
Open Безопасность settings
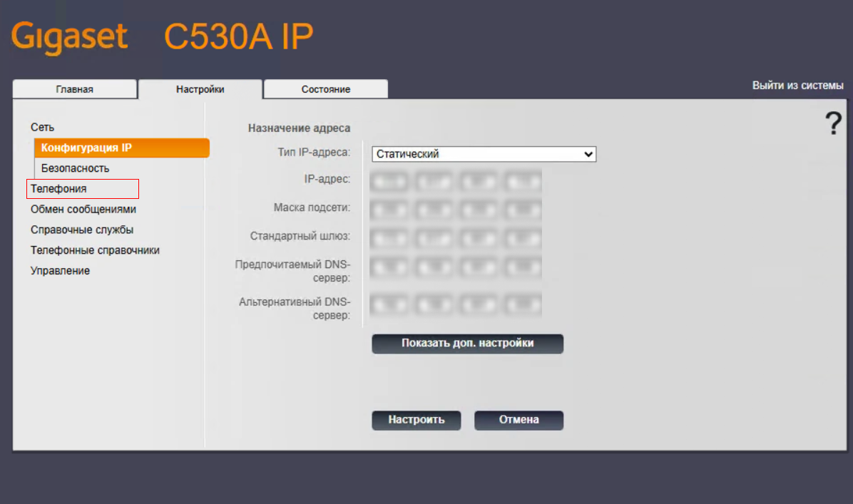[75, 168]
